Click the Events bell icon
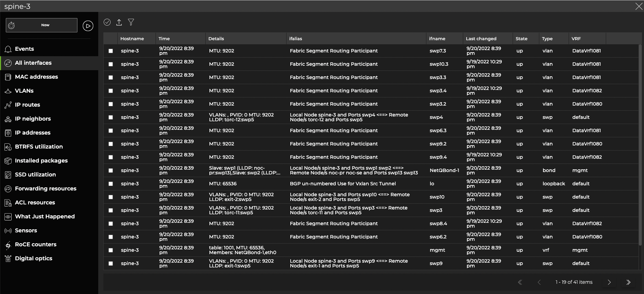Screen dimensions: 644x294 coord(8,49)
